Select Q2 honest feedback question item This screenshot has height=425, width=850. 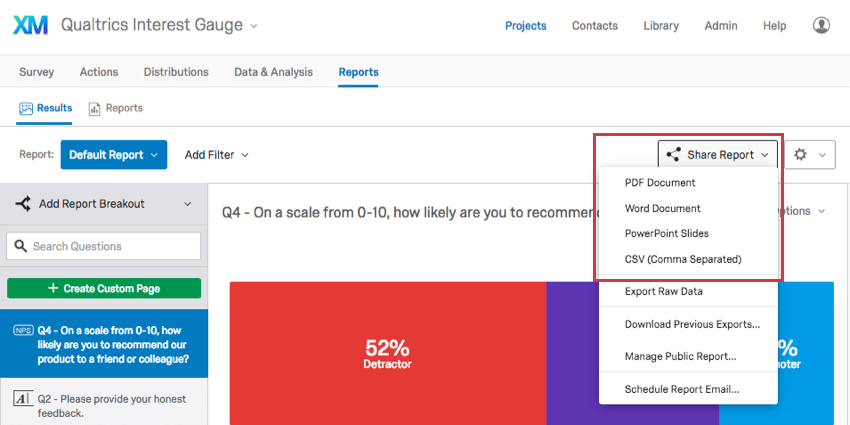104,405
